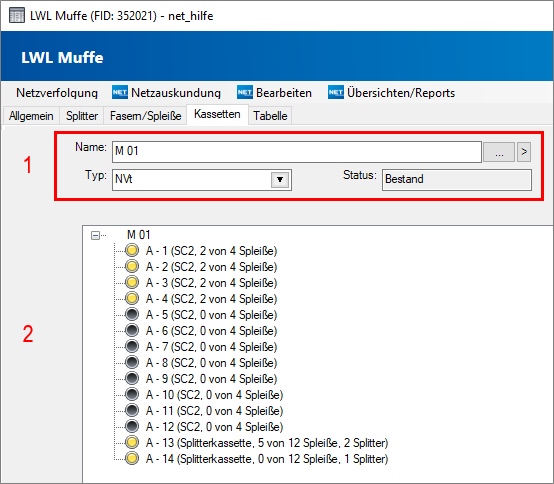The image size is (554, 484).
Task: Click the yellow icon of Splitterkassette A - 13
Action: pos(132,442)
